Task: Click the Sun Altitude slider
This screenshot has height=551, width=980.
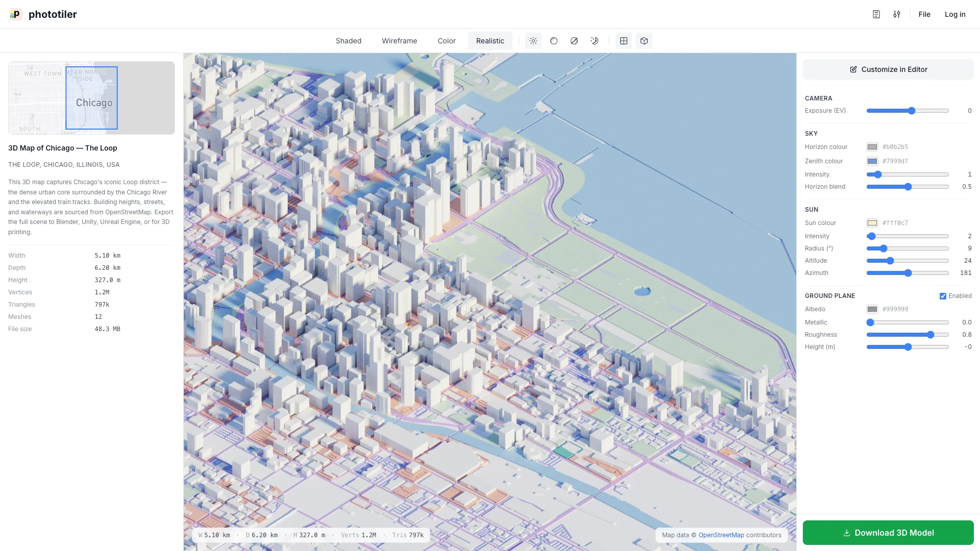Action: pyautogui.click(x=908, y=261)
